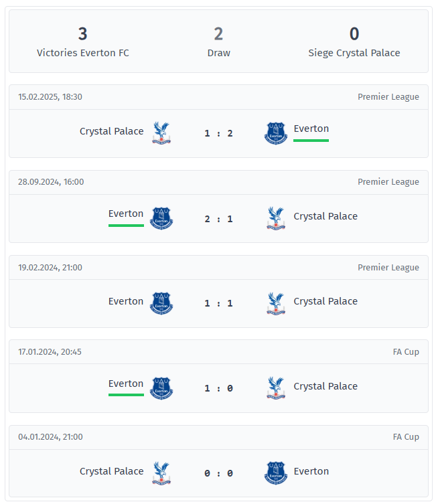
Task: Open the 0 : 0 score result
Action: coord(219,473)
